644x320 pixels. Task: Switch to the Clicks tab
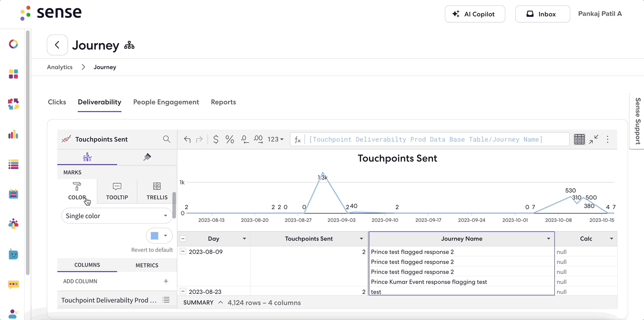coord(57,102)
